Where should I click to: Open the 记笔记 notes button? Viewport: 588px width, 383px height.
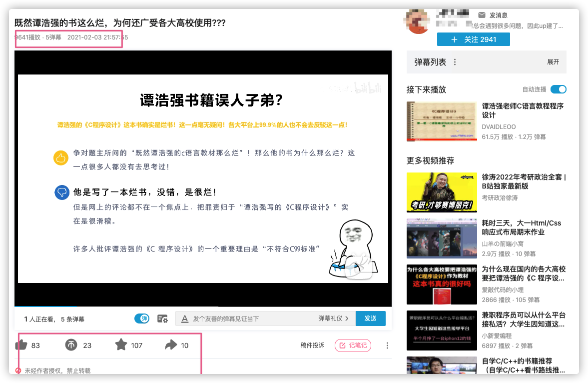pyautogui.click(x=353, y=345)
